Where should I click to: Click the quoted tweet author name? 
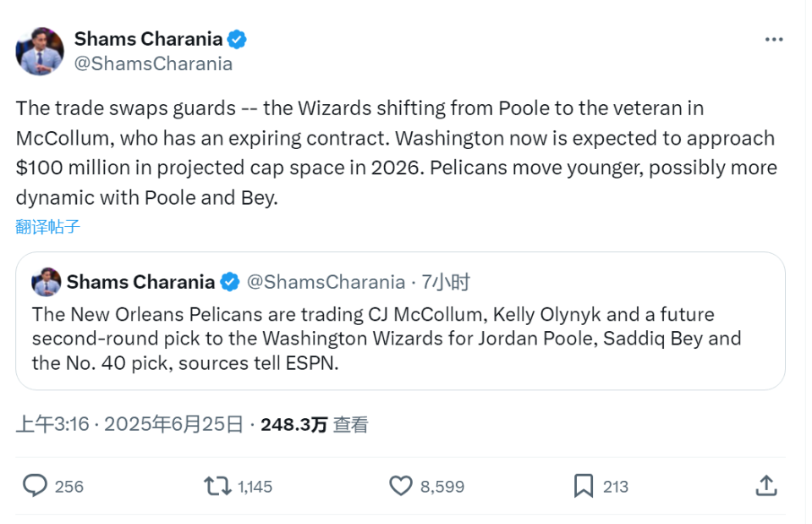(140, 282)
